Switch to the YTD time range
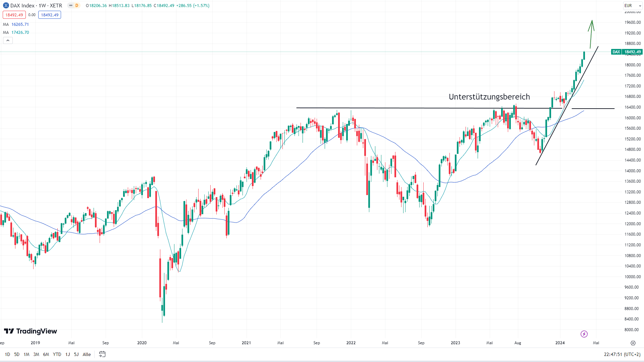This screenshot has width=644, height=362. point(57,354)
